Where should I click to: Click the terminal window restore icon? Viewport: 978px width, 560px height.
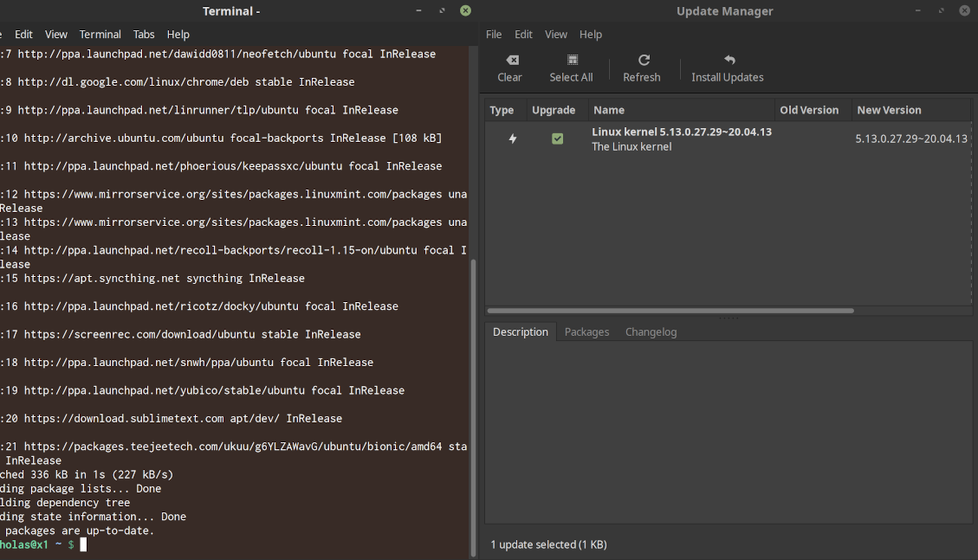click(x=442, y=10)
